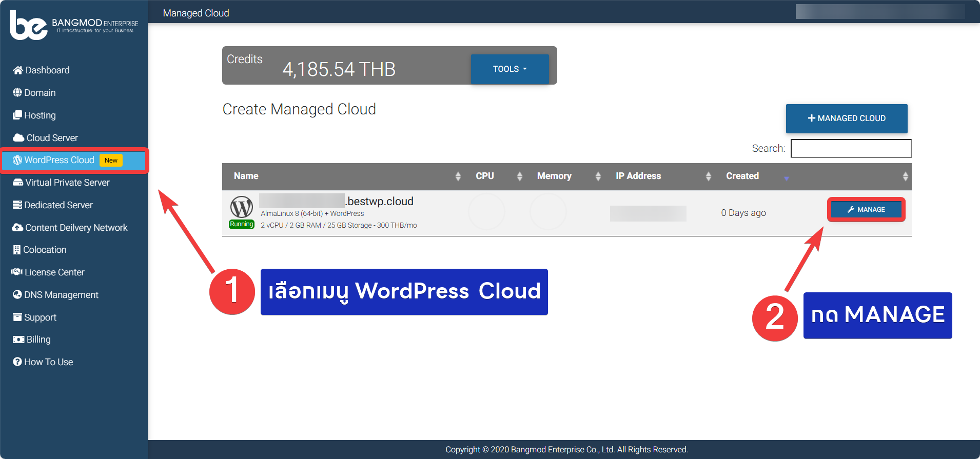Image resolution: width=980 pixels, height=459 pixels.
Task: Click the + MANAGED CLOUD button
Action: (847, 118)
